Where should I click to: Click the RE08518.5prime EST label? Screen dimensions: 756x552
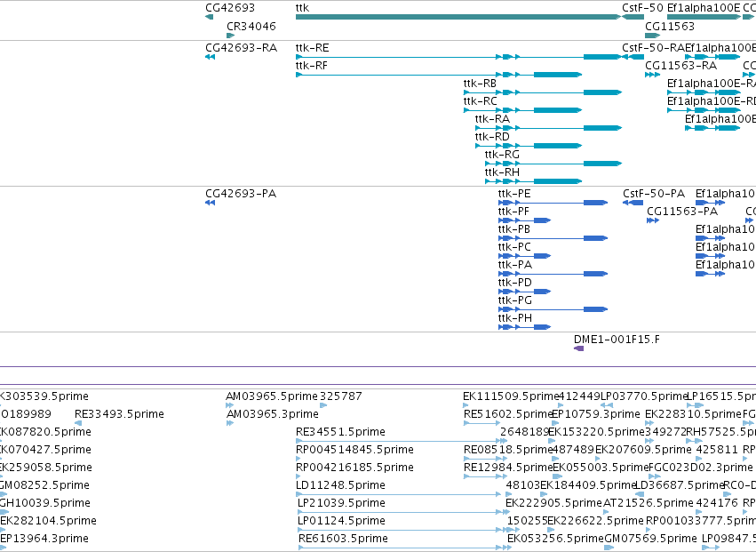click(x=508, y=450)
